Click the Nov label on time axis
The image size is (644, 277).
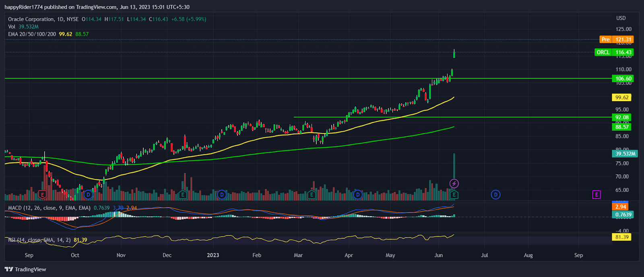tap(121, 255)
